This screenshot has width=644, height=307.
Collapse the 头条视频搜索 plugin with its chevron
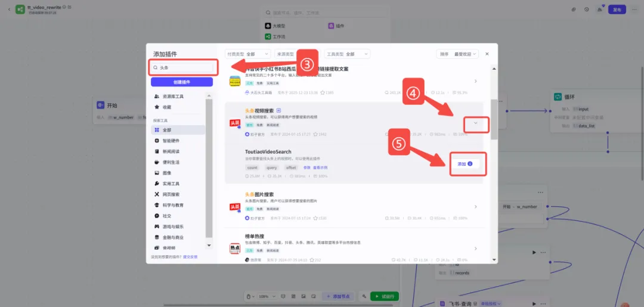[476, 123]
